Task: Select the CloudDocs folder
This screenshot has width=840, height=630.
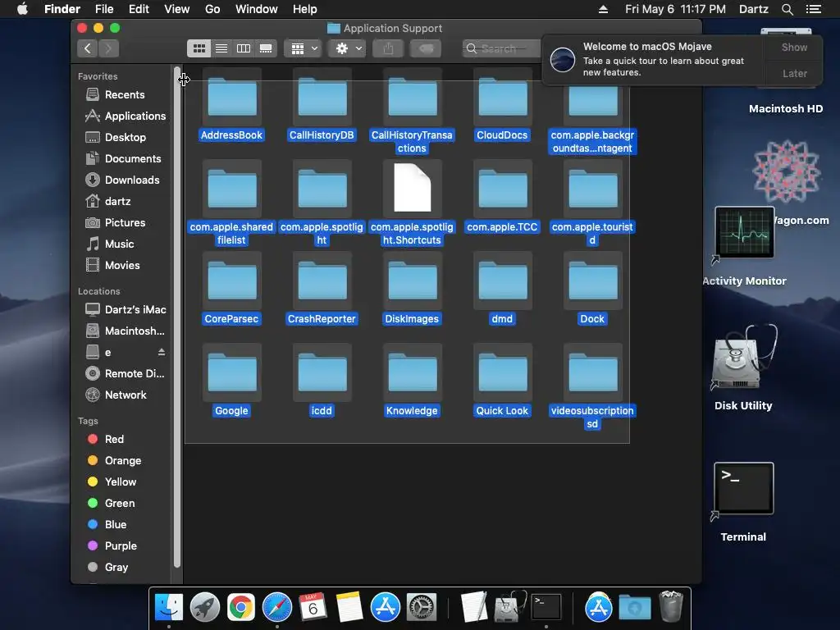Action: click(503, 97)
